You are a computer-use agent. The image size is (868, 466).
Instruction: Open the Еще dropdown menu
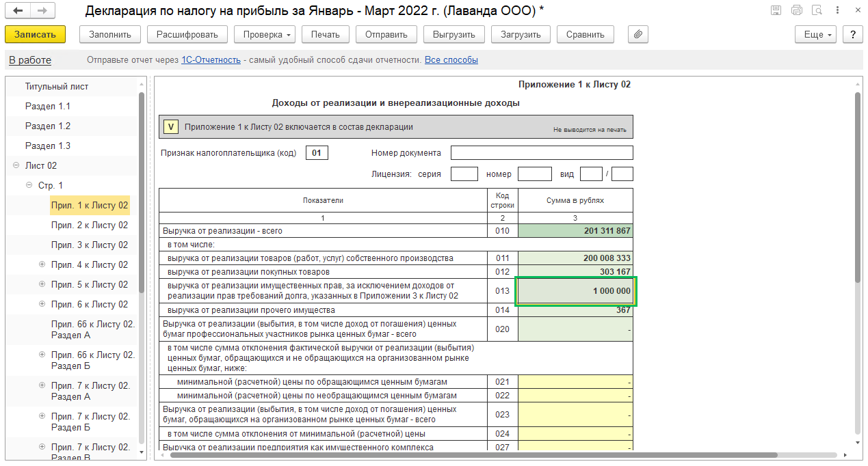click(816, 34)
